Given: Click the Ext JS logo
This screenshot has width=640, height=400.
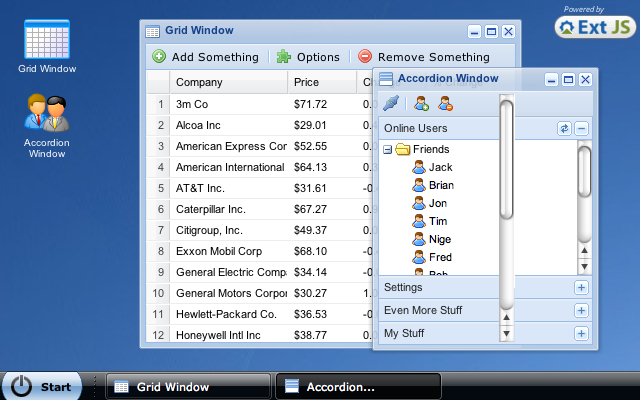Looking at the screenshot, I should [595, 27].
